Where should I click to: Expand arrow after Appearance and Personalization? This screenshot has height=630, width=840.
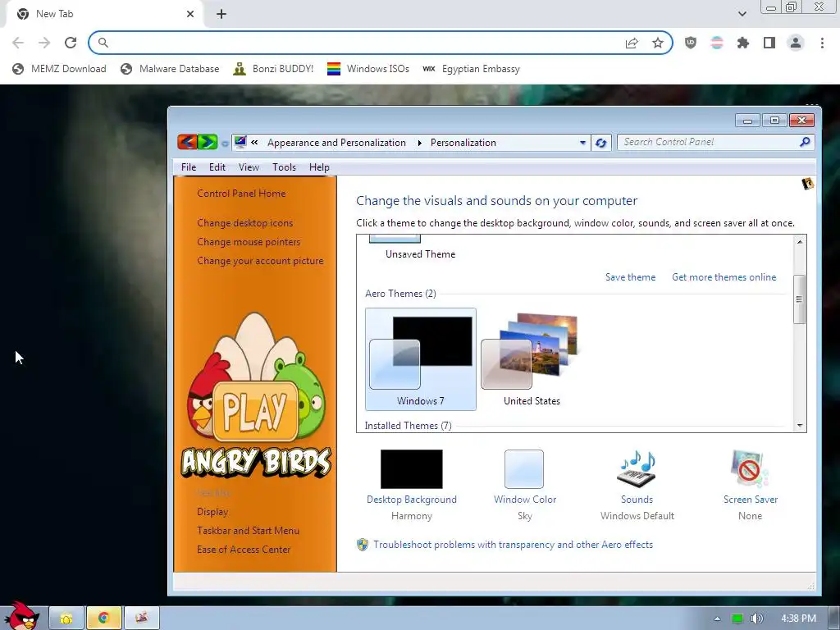click(419, 143)
